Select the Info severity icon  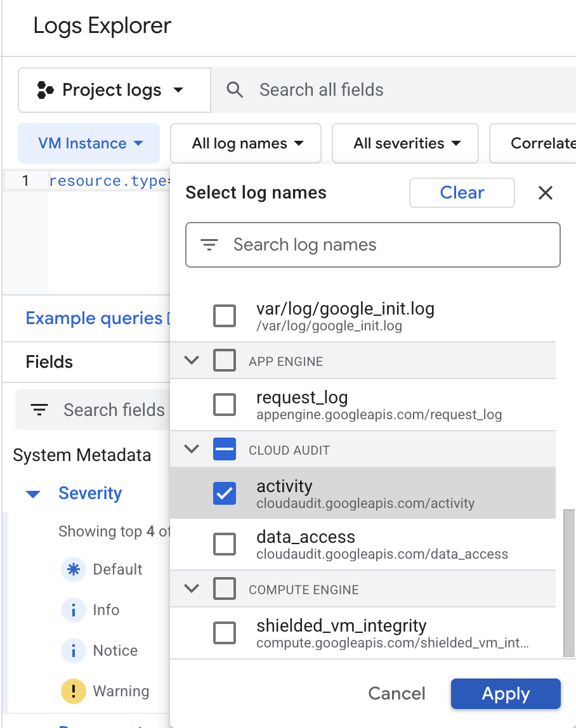point(74,610)
